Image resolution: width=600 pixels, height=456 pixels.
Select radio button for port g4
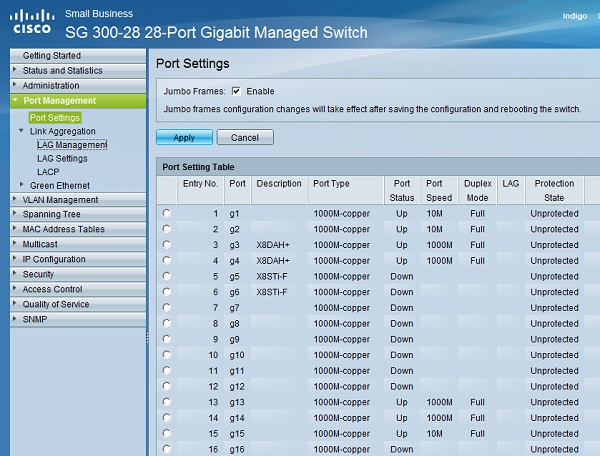(x=166, y=260)
